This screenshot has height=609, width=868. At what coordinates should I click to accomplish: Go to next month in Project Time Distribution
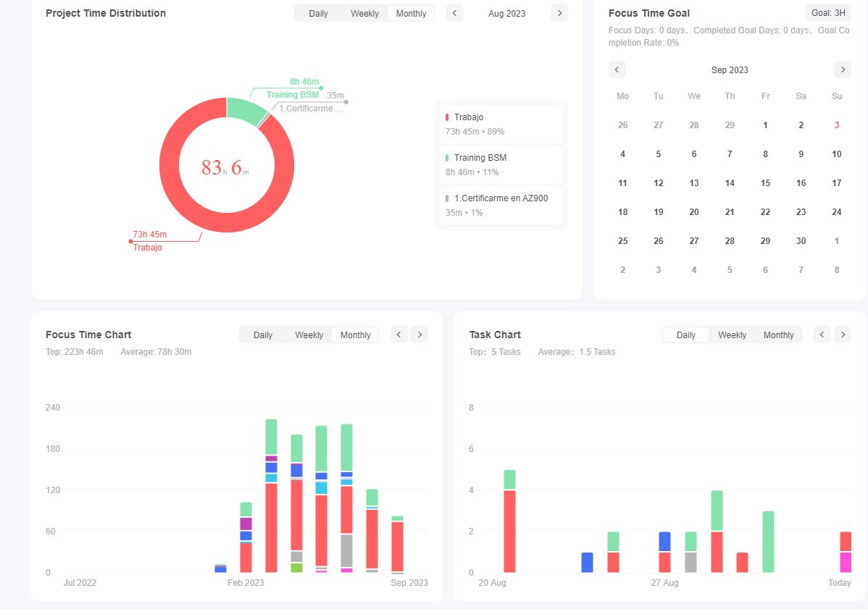pyautogui.click(x=559, y=13)
